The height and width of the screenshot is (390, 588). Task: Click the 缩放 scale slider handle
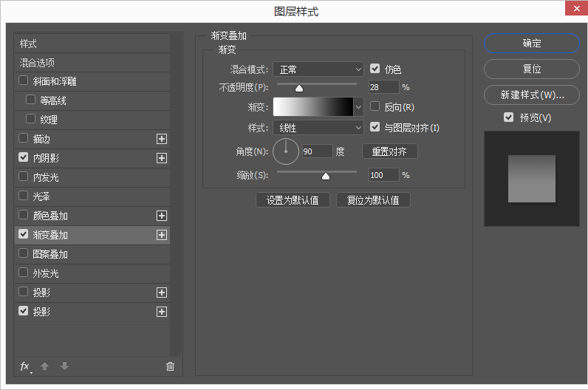[x=326, y=176]
